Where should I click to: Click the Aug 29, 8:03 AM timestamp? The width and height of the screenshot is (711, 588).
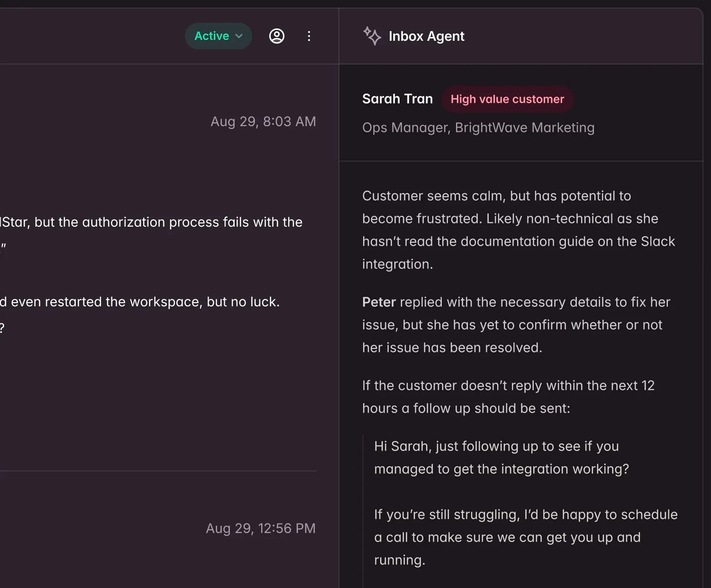pos(263,121)
